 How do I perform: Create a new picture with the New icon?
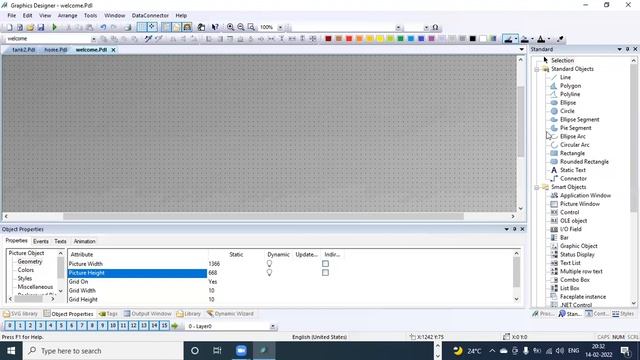click(9, 27)
